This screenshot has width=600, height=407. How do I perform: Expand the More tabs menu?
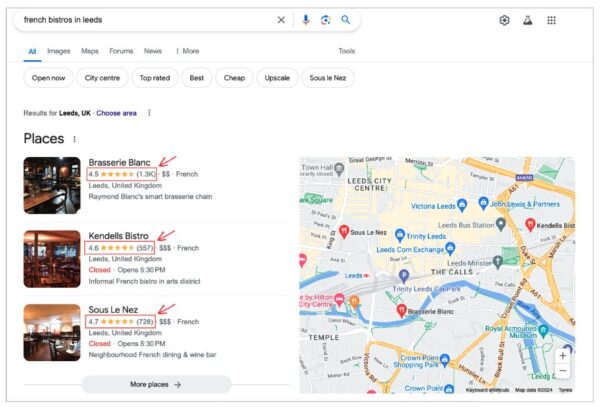[x=188, y=51]
